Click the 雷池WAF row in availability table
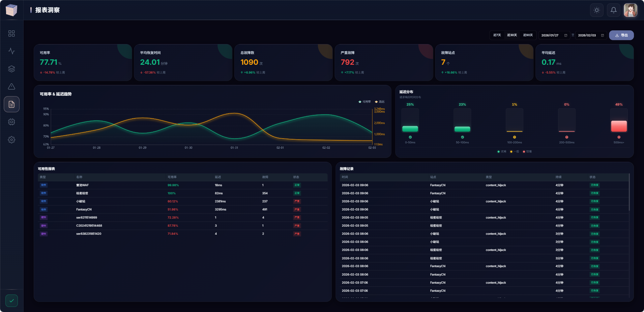The image size is (644, 312). click(x=182, y=185)
